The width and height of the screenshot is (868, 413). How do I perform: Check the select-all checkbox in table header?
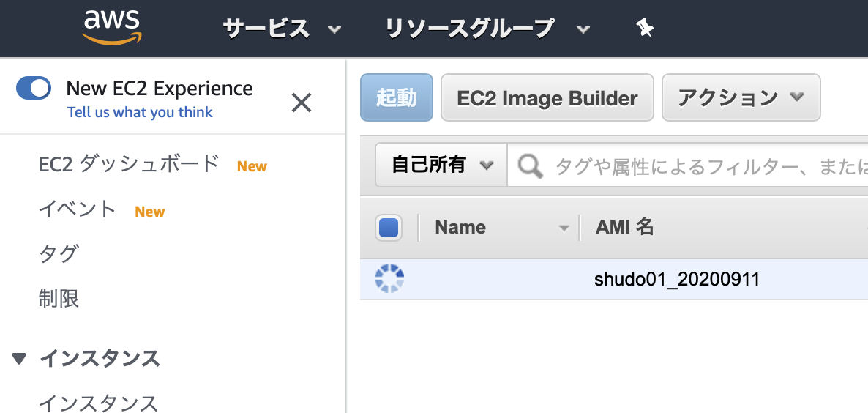click(389, 228)
